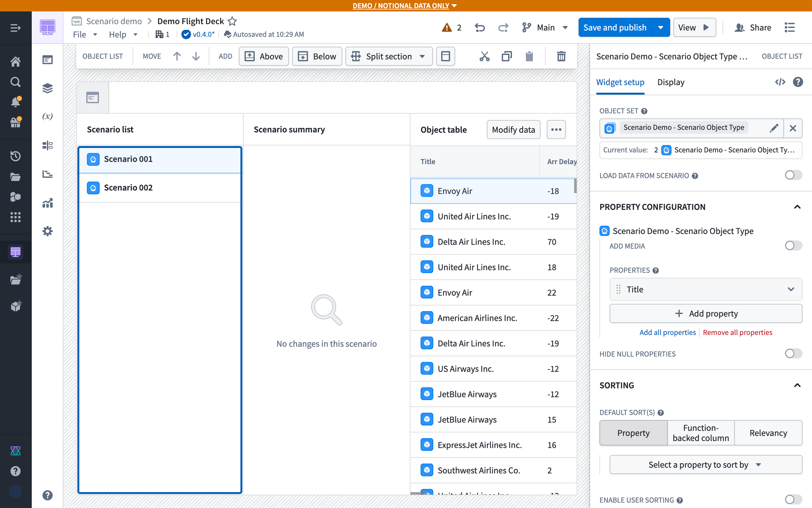Expand the left navigation sidebar menu
The width and height of the screenshot is (812, 508).
tap(16, 28)
